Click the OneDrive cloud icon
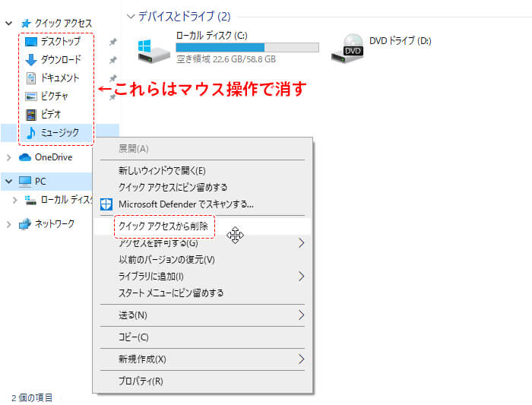Viewport: 532px width, 405px height. 25,157
